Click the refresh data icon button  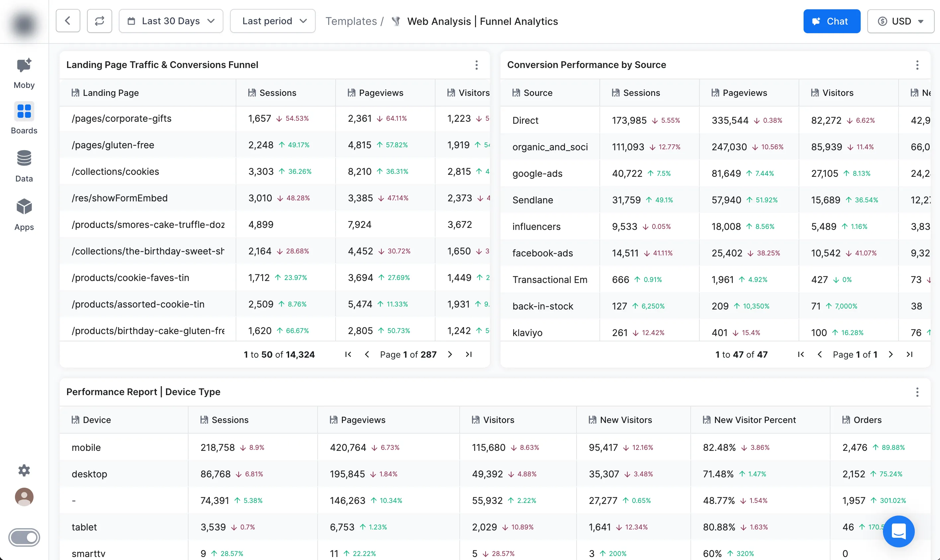(99, 21)
